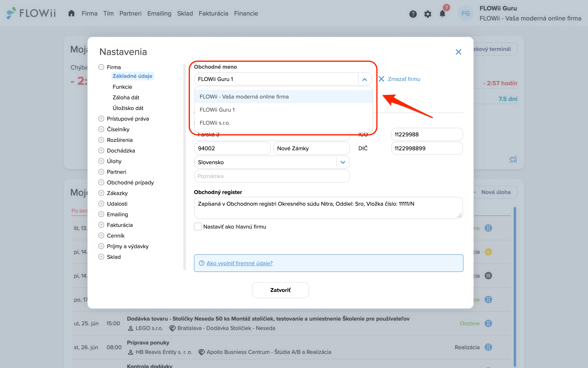Click the DIČ field 1122998899
588x368 pixels.
(x=427, y=148)
